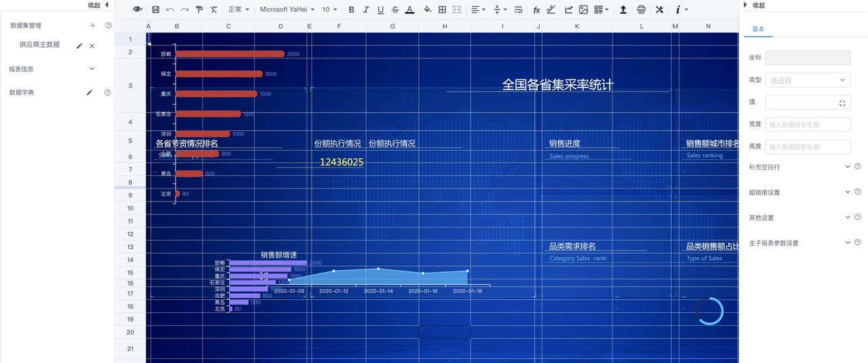Open the fill color bucket
868x363 pixels.
tap(427, 9)
